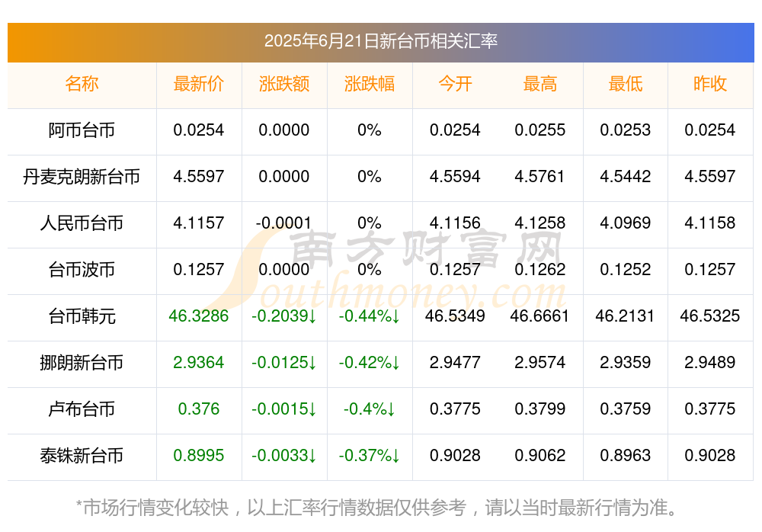
Task: Click the change percent -0.37%↓
Action: tap(370, 456)
